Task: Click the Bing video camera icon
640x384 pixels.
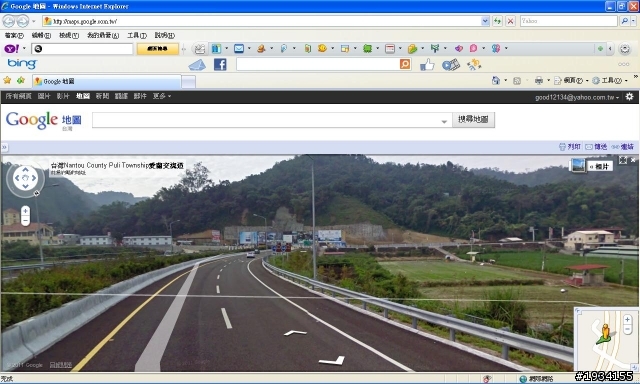Action: click(x=451, y=64)
